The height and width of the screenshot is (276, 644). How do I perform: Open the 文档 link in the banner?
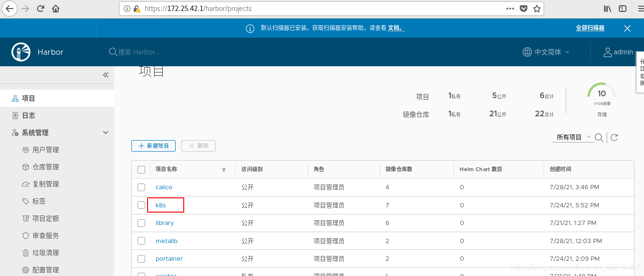396,29
